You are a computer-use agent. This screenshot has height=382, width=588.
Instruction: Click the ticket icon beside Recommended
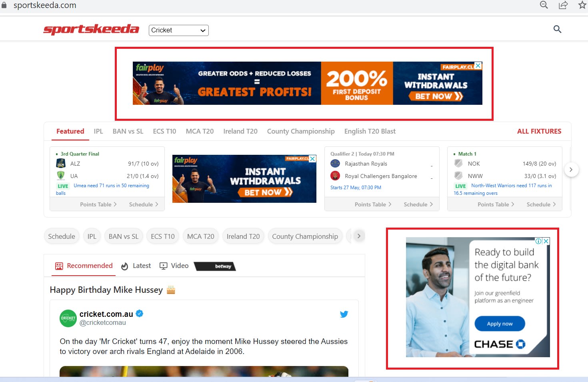coord(59,266)
